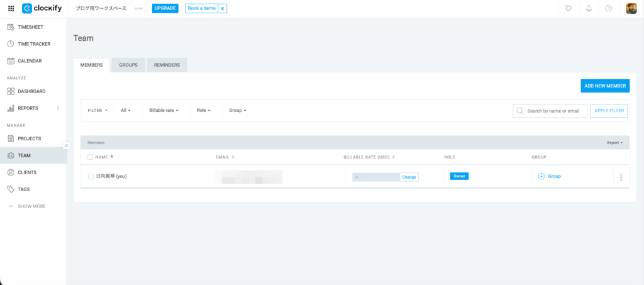Click Change next to billable rate
This screenshot has height=285, width=644.
pyautogui.click(x=409, y=177)
